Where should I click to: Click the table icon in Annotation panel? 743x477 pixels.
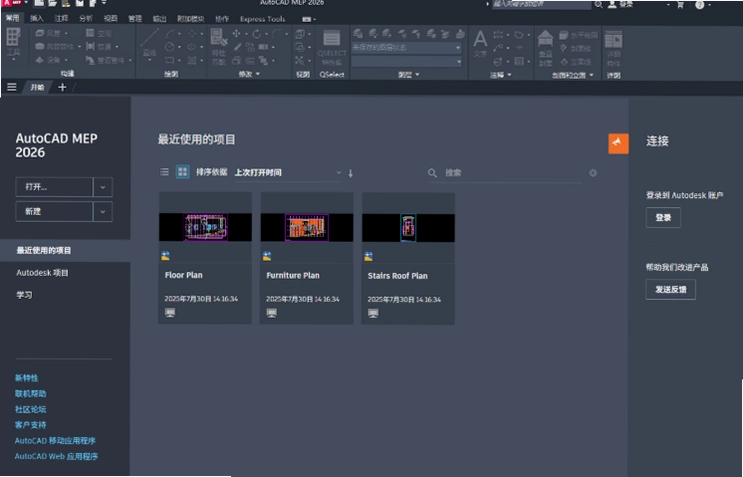click(519, 61)
